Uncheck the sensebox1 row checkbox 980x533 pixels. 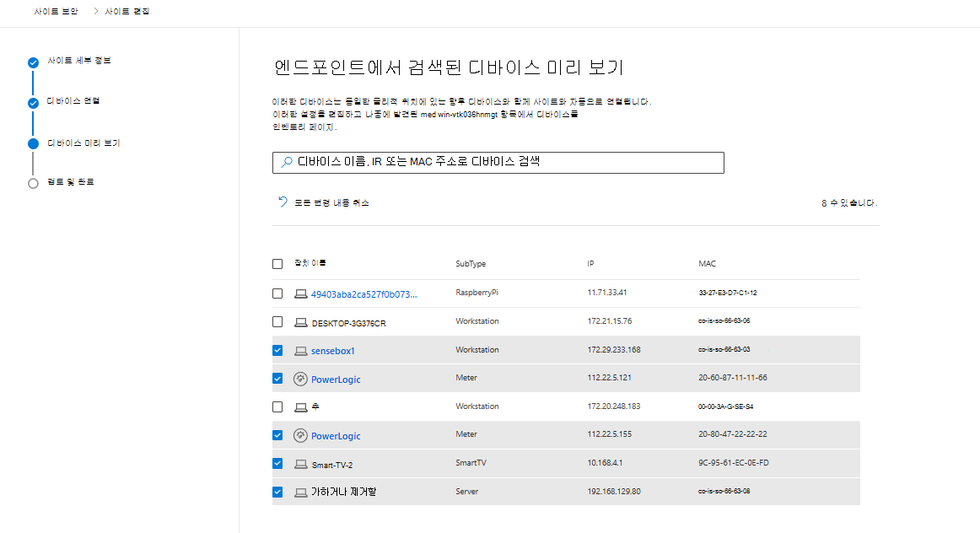click(x=277, y=350)
